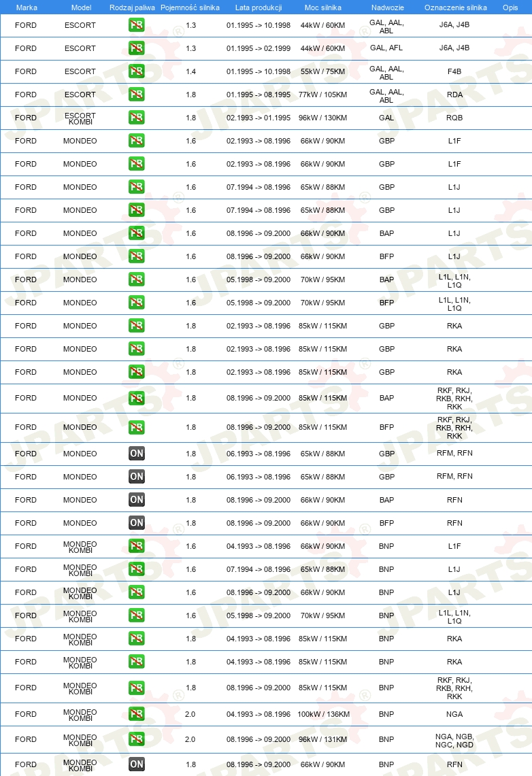Click petrol icon in Mondeo 1.6 BAP L1J row

pyautogui.click(x=137, y=233)
